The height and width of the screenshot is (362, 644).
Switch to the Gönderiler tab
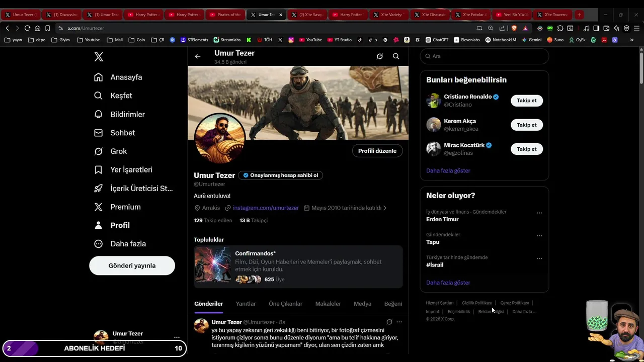tap(208, 304)
